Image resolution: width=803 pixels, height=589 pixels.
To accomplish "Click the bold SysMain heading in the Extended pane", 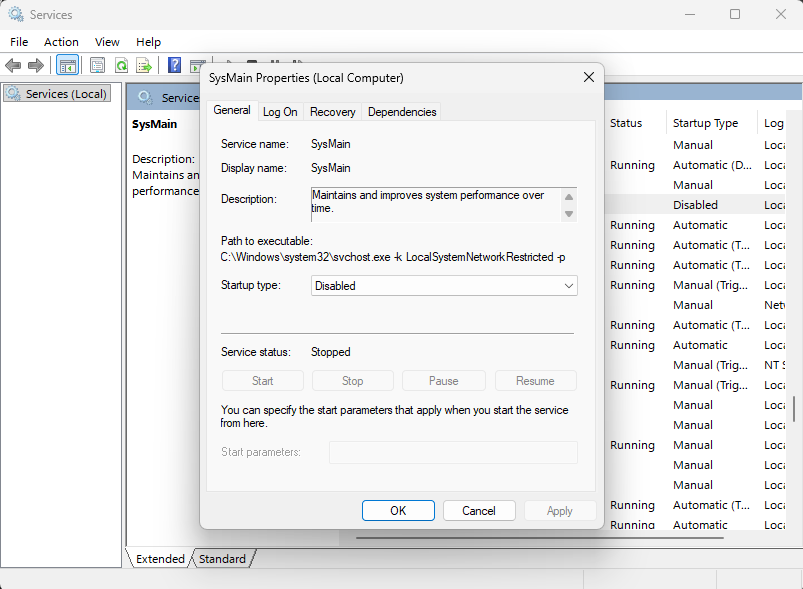I will (154, 124).
